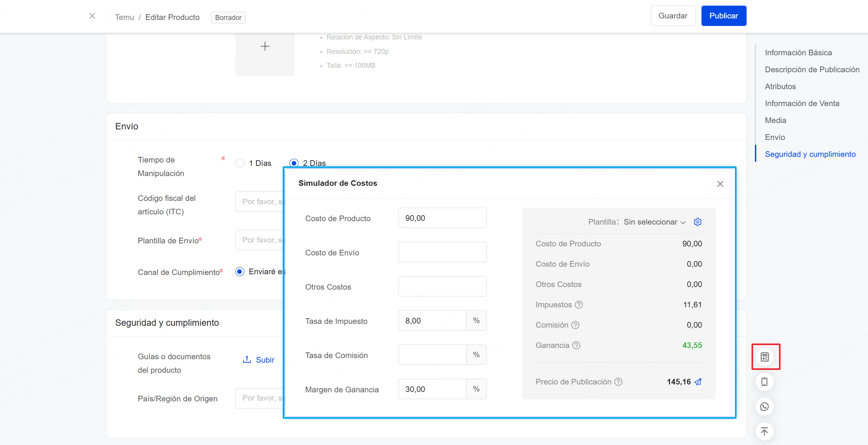This screenshot has width=868, height=445.
Task: Click the Costo de Envío input field
Action: 442,252
